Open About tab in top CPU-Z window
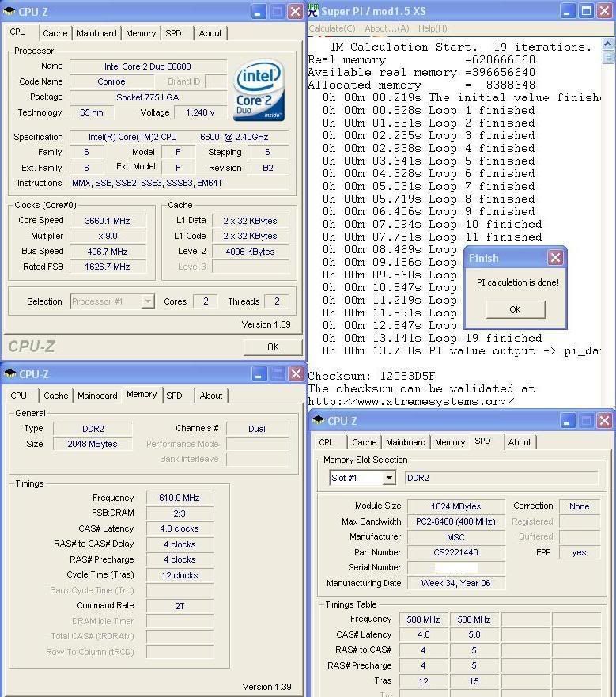Screen dimensions: 616x697 [210, 33]
